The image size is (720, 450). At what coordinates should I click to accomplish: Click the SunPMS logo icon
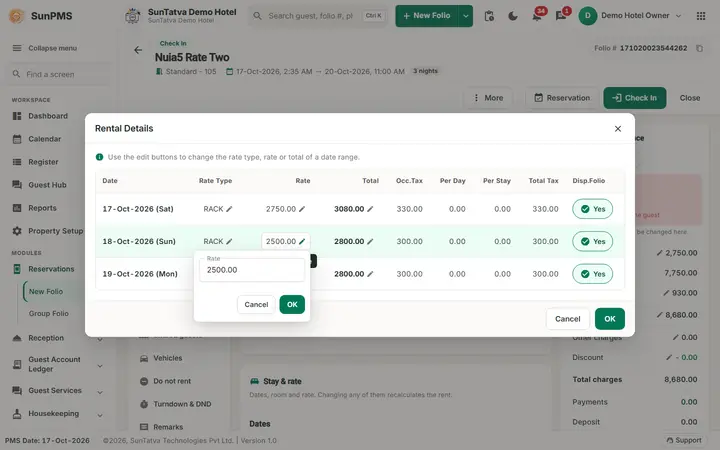tap(17, 16)
